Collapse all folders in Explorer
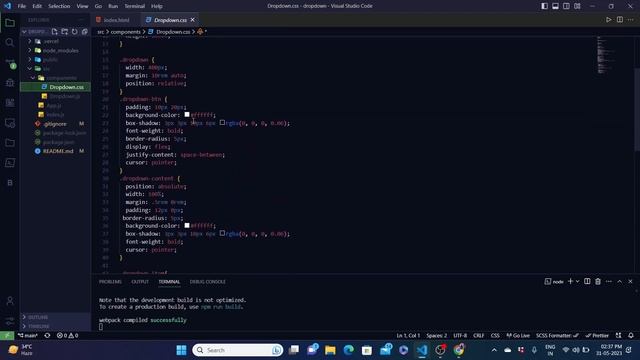Image resolution: width=640 pixels, height=360 pixels. click(x=84, y=31)
